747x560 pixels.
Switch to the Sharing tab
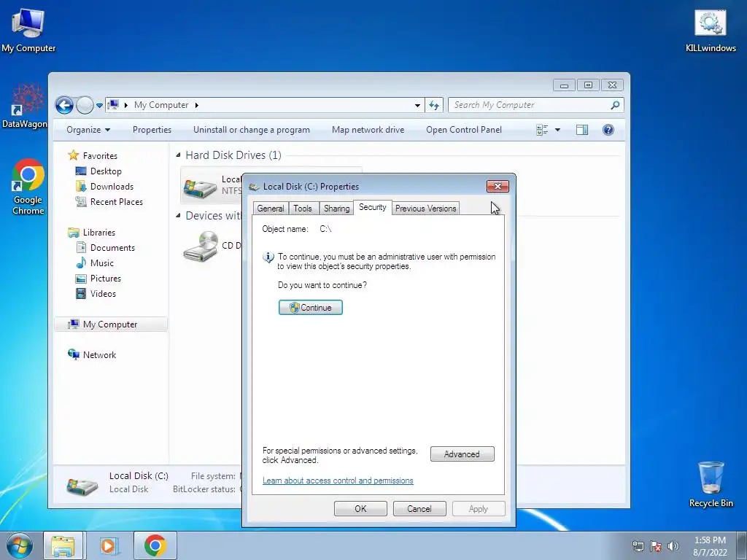(336, 208)
